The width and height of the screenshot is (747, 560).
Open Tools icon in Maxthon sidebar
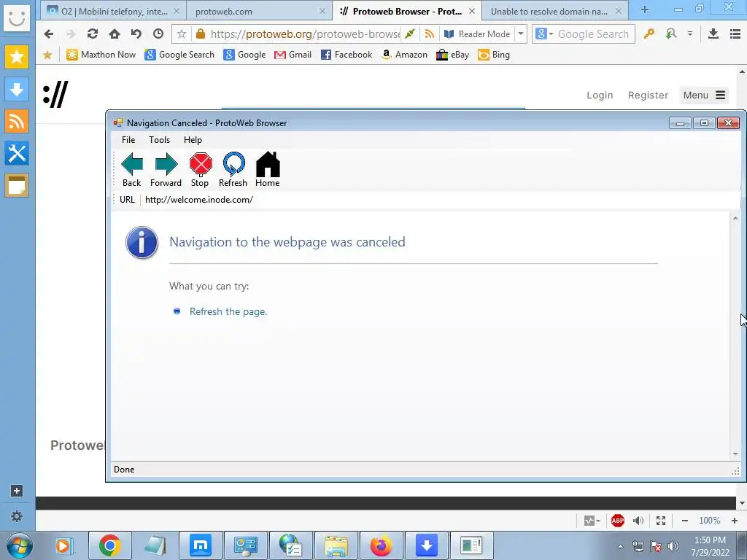(x=17, y=153)
